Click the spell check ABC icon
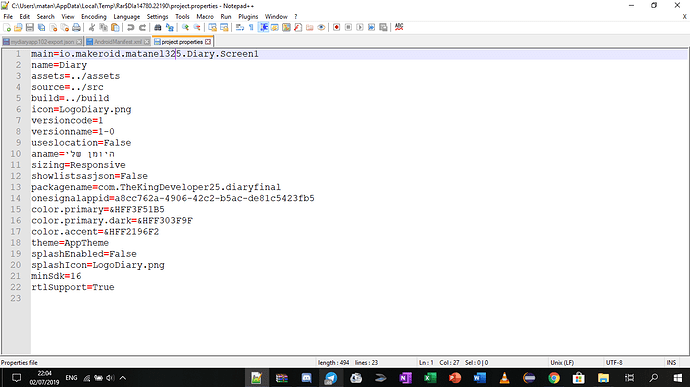The height and width of the screenshot is (387, 690). [399, 27]
